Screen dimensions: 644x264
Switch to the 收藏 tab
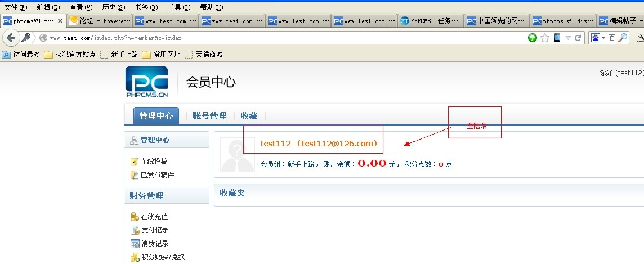point(249,116)
